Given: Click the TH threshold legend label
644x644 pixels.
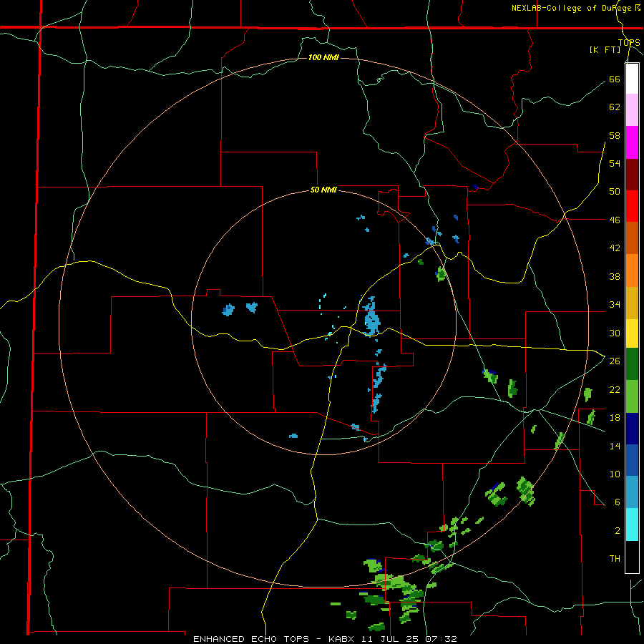Looking at the screenshot, I should pyautogui.click(x=615, y=559).
